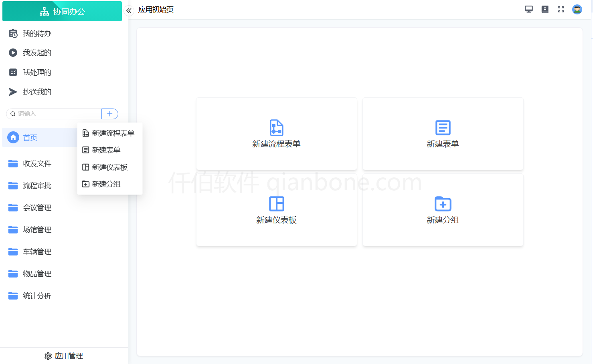This screenshot has height=364, width=593.
Task: Select the 新建表单 icon card
Action: coord(443,127)
